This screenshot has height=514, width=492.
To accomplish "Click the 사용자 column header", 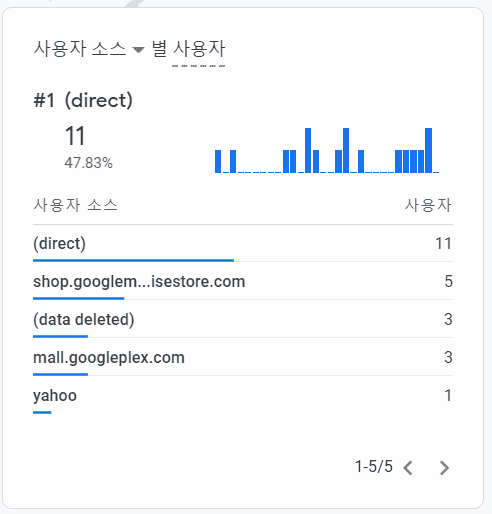I will click(428, 205).
